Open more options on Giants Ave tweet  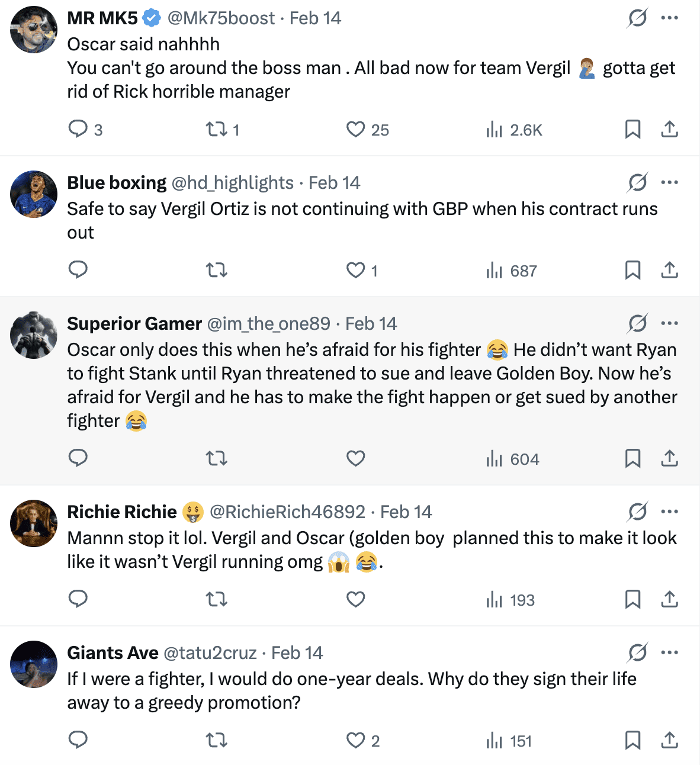[x=669, y=652]
